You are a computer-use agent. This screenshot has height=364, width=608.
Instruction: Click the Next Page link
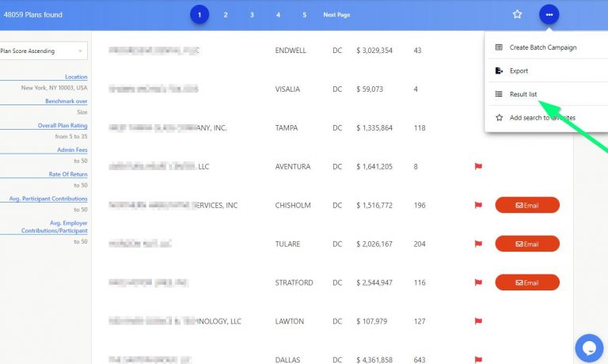click(x=336, y=15)
